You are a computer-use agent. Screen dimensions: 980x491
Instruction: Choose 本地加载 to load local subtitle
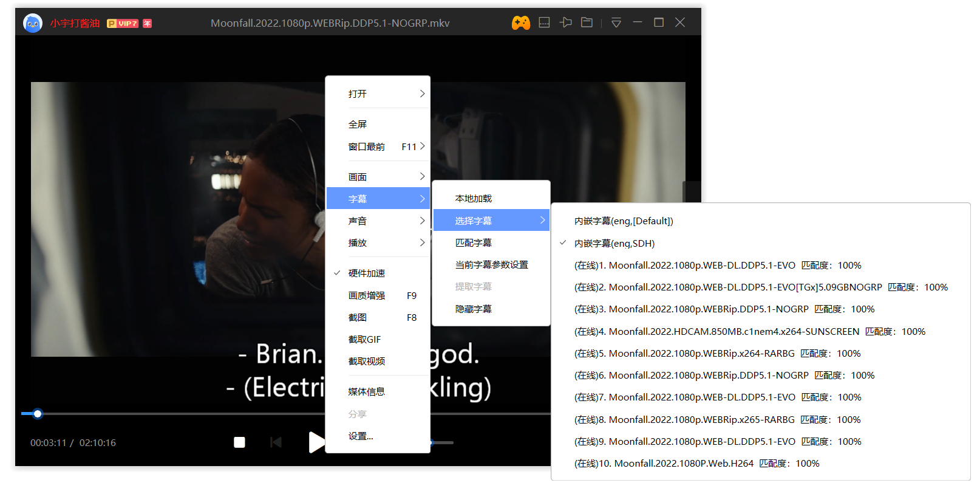coord(473,199)
